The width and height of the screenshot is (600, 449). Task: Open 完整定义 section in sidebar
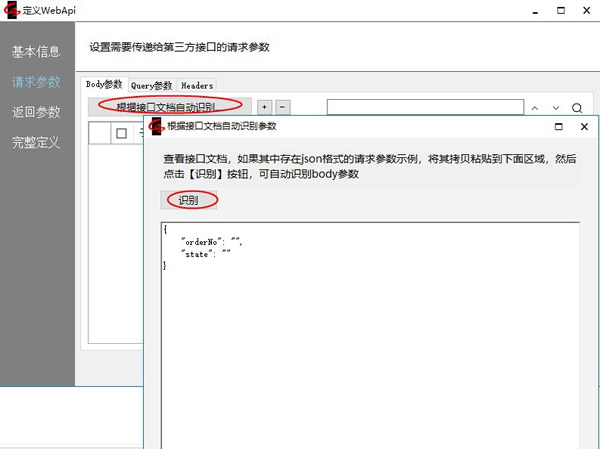(x=36, y=142)
